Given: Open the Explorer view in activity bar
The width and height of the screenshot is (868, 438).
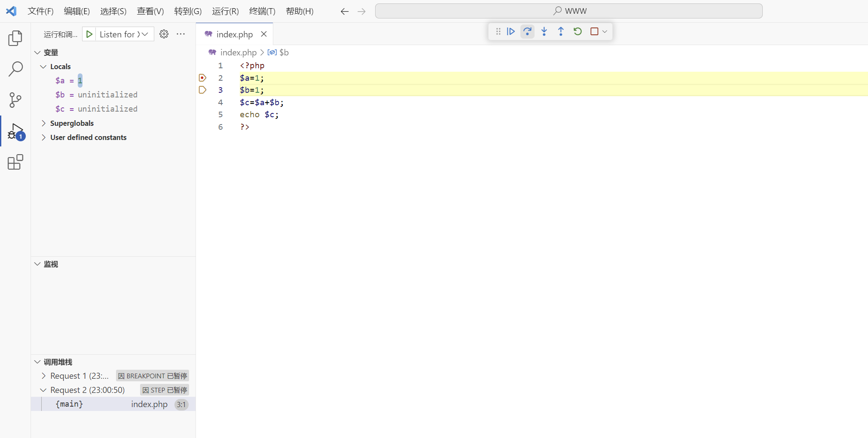Looking at the screenshot, I should point(15,38).
